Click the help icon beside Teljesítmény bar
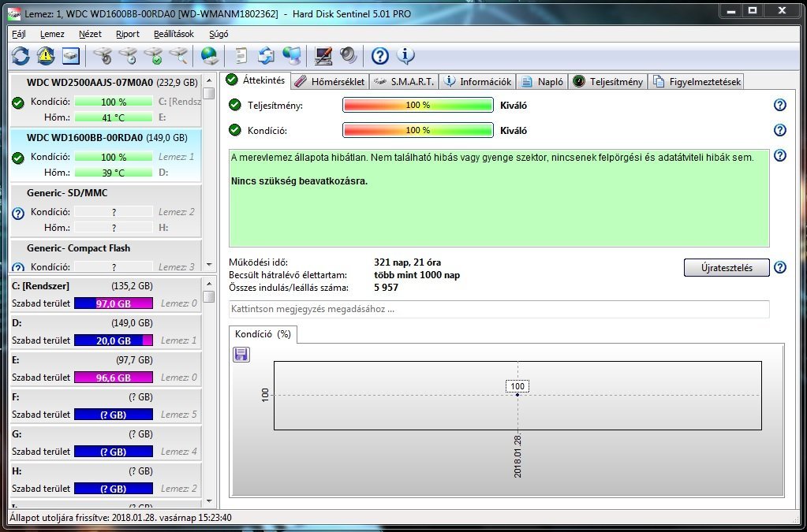The height and width of the screenshot is (532, 807). pos(780,105)
